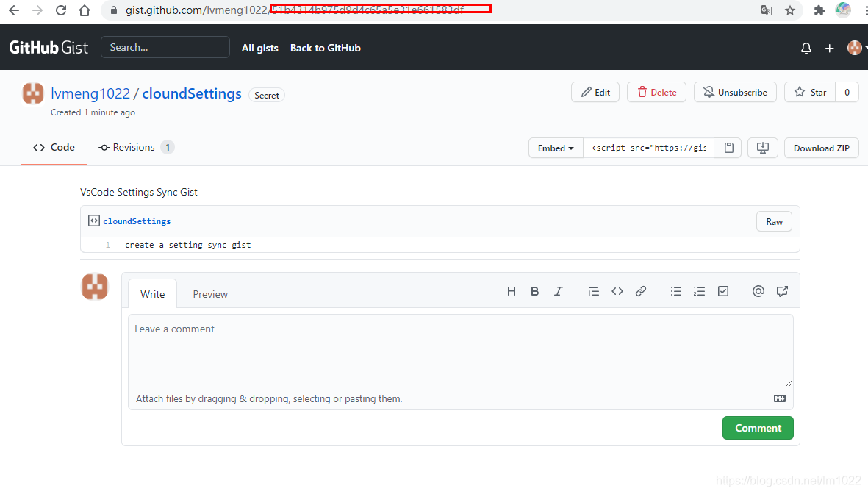
Task: Switch comment box to Write tab
Action: (152, 294)
